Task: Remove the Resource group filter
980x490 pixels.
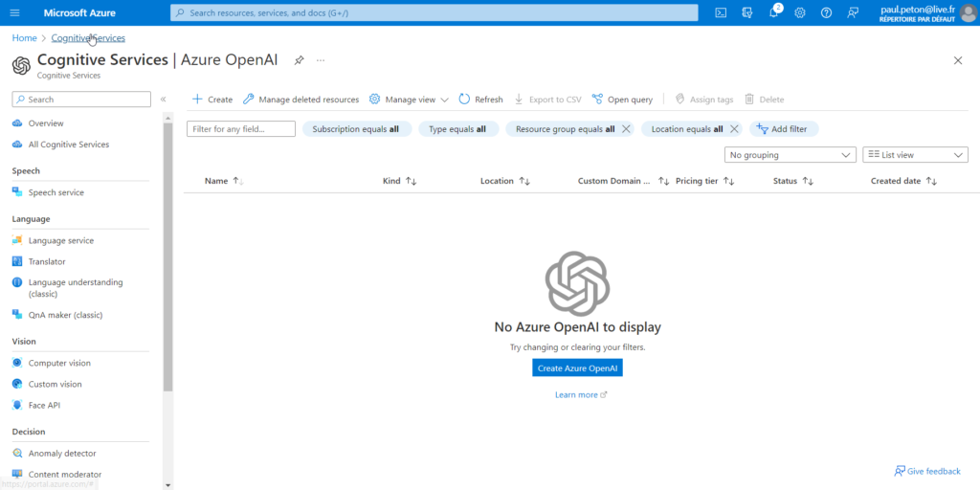Action: [x=626, y=129]
